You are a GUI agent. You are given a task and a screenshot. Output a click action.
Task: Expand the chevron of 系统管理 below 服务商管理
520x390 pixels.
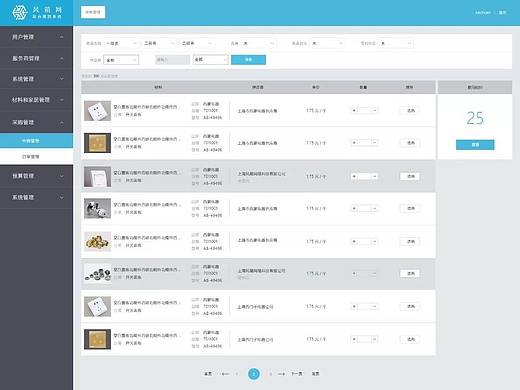click(62, 79)
